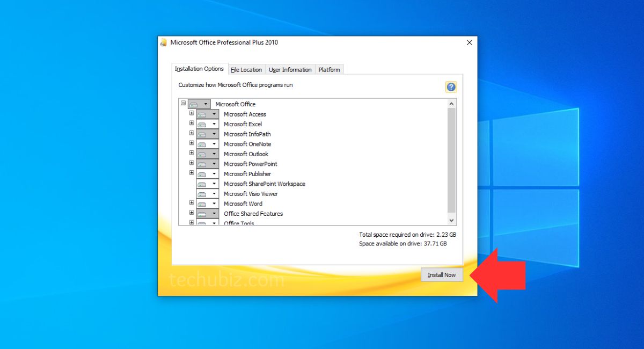644x349 pixels.
Task: Open install-option dropdown for Visio Viewer
Action: [x=208, y=193]
